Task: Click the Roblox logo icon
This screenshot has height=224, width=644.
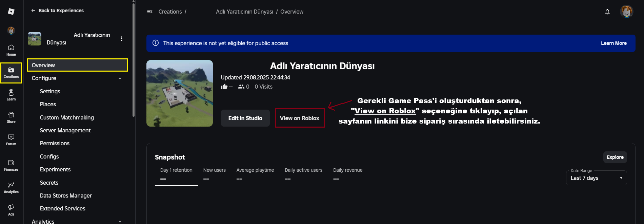Action: coord(11,12)
